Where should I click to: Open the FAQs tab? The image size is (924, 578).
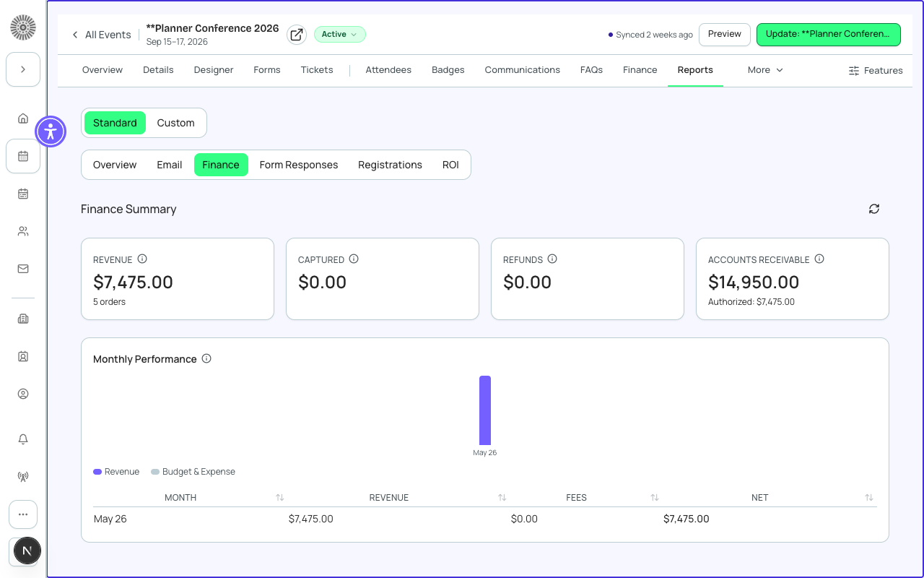pyautogui.click(x=591, y=70)
